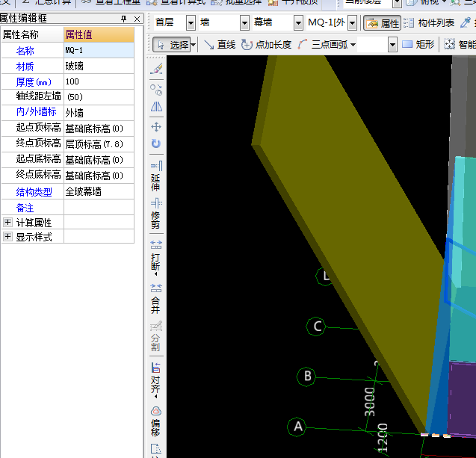Select the 属性值 column header

tap(99, 34)
